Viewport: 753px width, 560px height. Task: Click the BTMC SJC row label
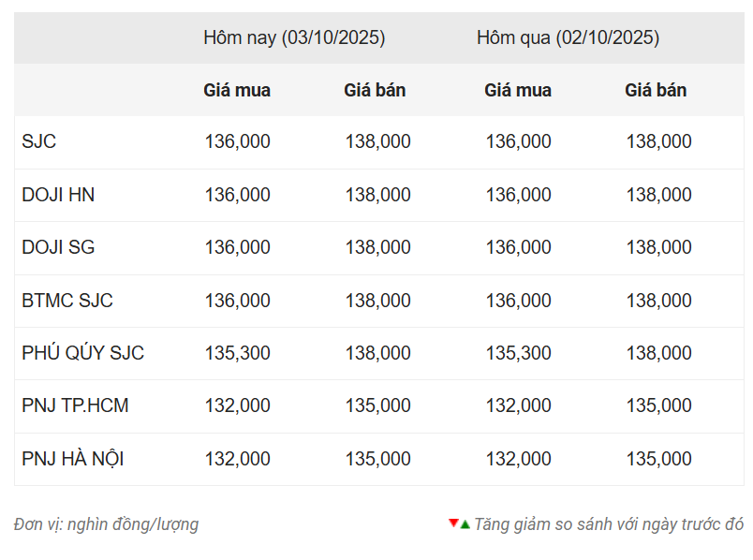coord(67,301)
